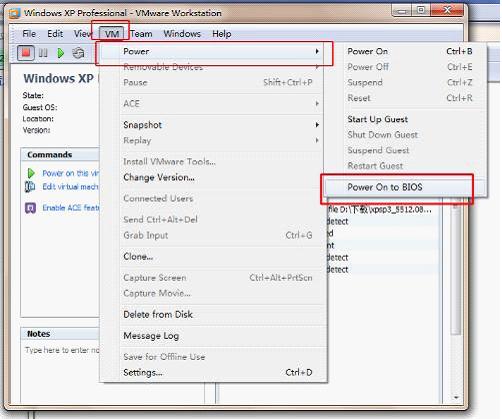Select Capture Movie menu entry
The image size is (502, 419).
point(212,293)
